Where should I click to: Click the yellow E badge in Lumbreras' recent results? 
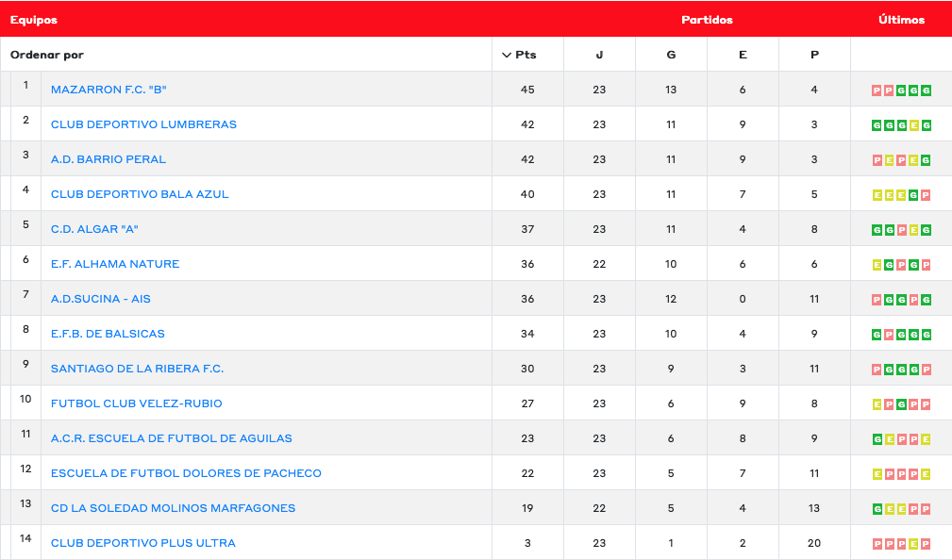[x=914, y=125]
